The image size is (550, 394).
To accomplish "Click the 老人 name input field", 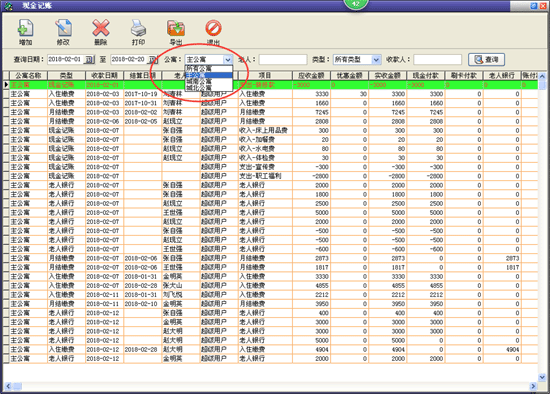I will tap(283, 60).
